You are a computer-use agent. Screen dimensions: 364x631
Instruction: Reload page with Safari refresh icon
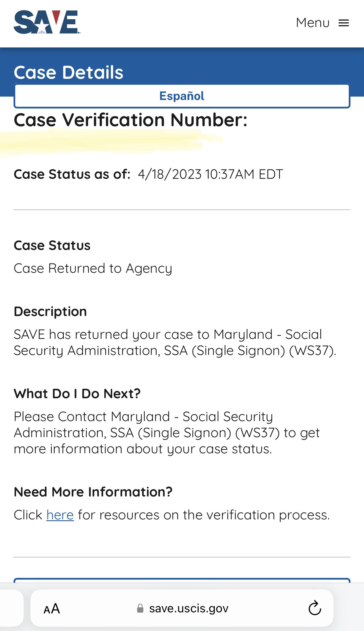315,608
